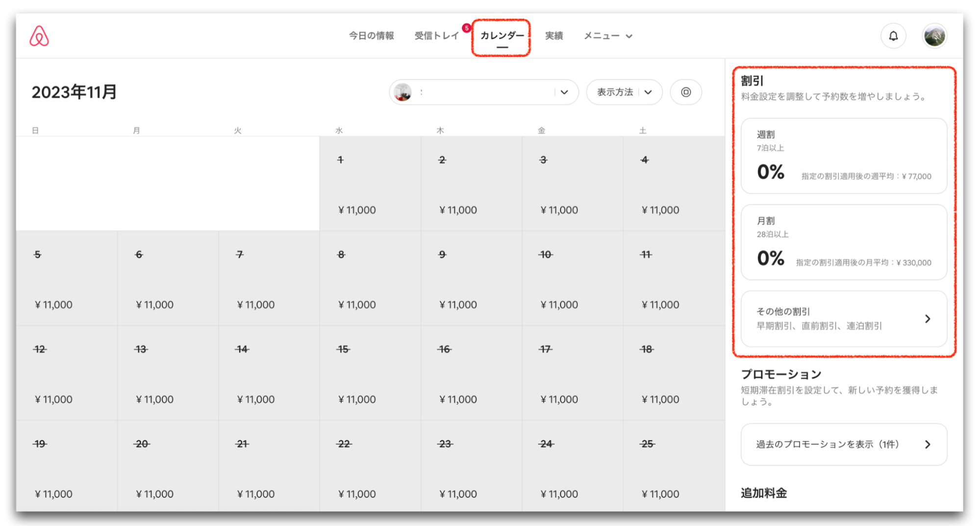Viewport: 980px width, 526px height.
Task: Click the red inbox notification badge
Action: tap(466, 28)
